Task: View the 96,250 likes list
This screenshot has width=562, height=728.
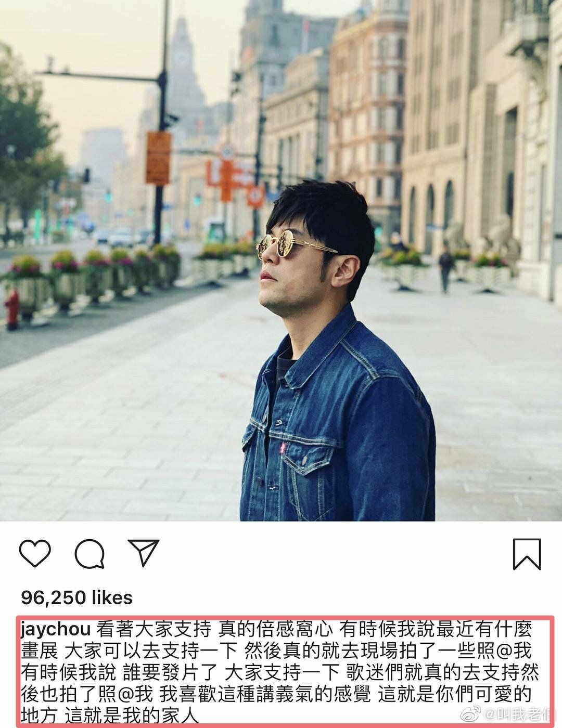Action: (x=76, y=597)
